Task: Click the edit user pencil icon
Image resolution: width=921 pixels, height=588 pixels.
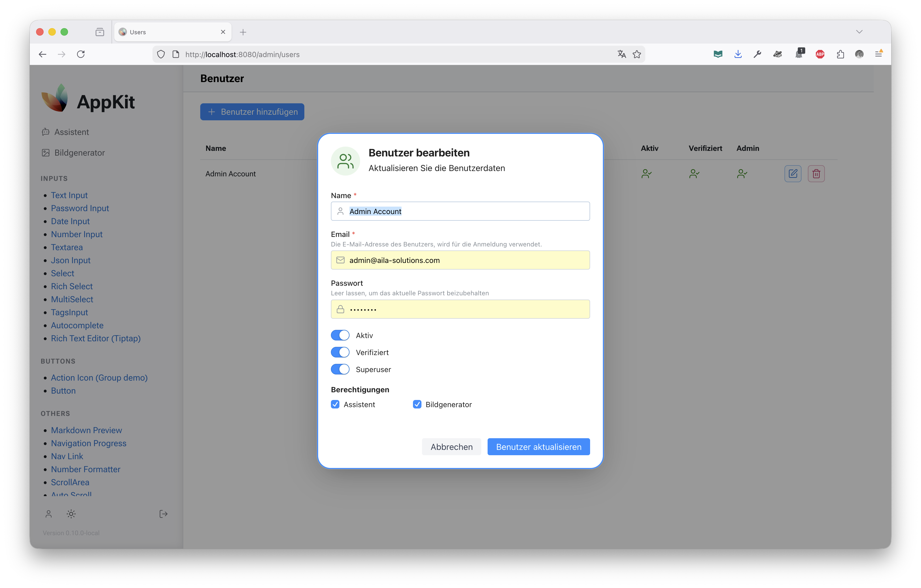Action: point(792,174)
